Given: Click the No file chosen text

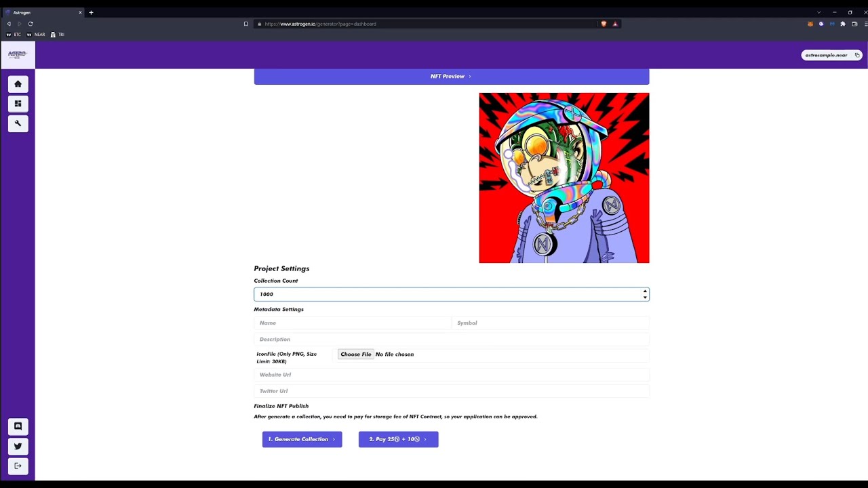Looking at the screenshot, I should pyautogui.click(x=395, y=354).
